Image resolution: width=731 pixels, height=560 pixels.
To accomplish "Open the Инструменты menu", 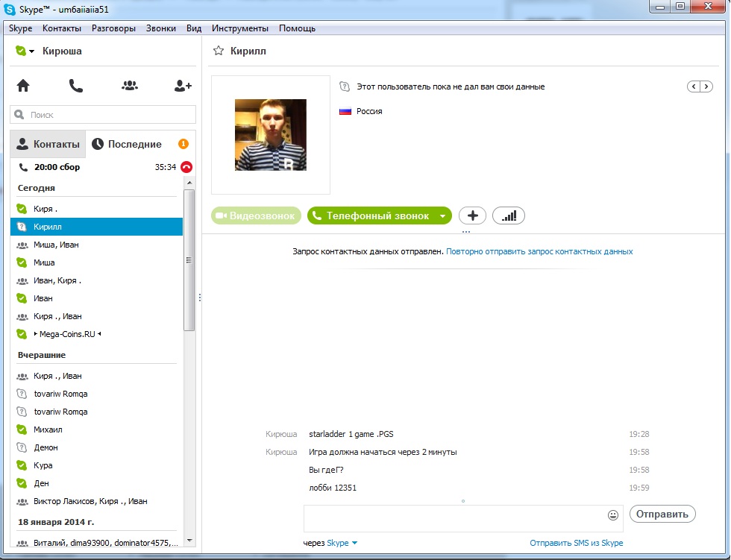I will (240, 28).
